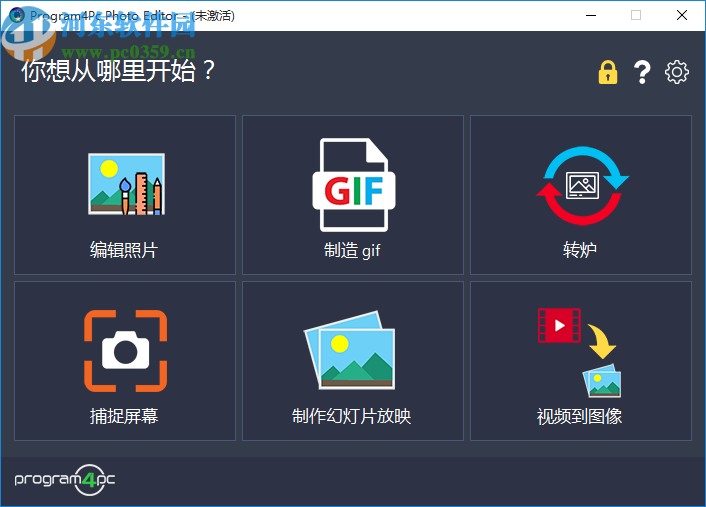Click the 捕捉屏幕 label
Image resolution: width=706 pixels, height=507 pixels.
[x=124, y=416]
